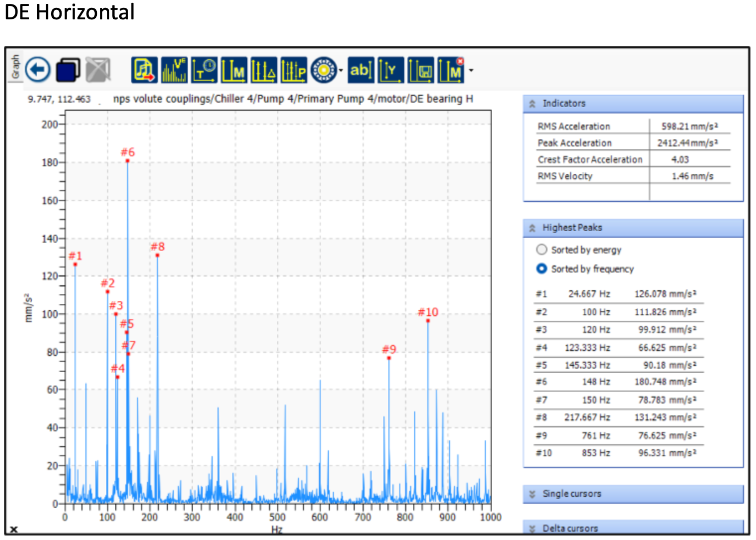Viewport: 756px width, 540px height.
Task: Click the blue back arrow icon
Action: [38, 70]
